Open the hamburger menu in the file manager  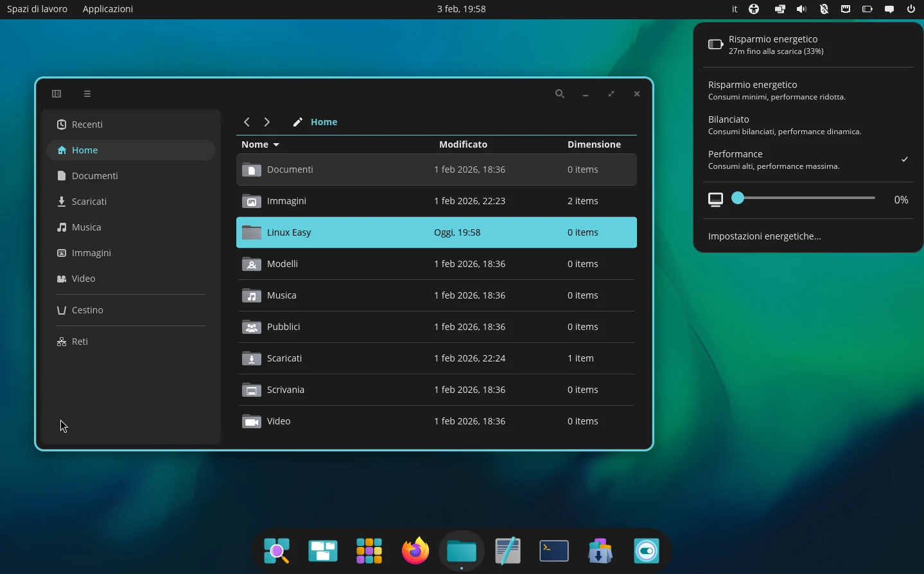(x=87, y=94)
